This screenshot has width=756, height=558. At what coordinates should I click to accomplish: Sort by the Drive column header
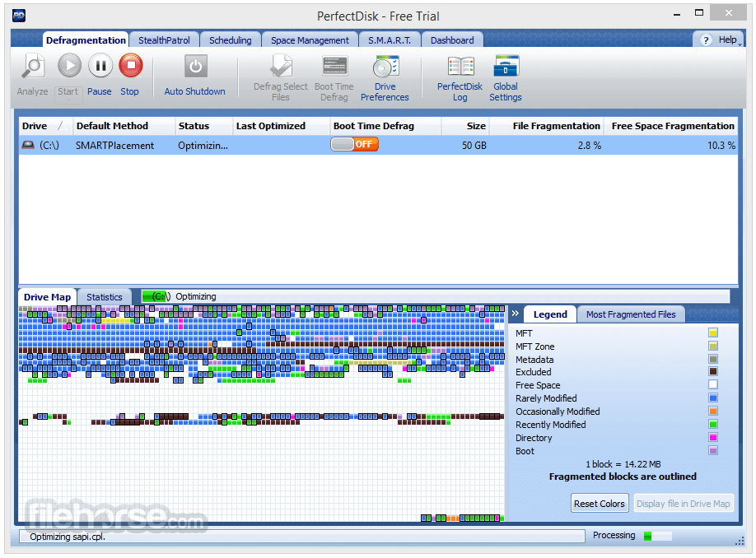click(x=45, y=126)
